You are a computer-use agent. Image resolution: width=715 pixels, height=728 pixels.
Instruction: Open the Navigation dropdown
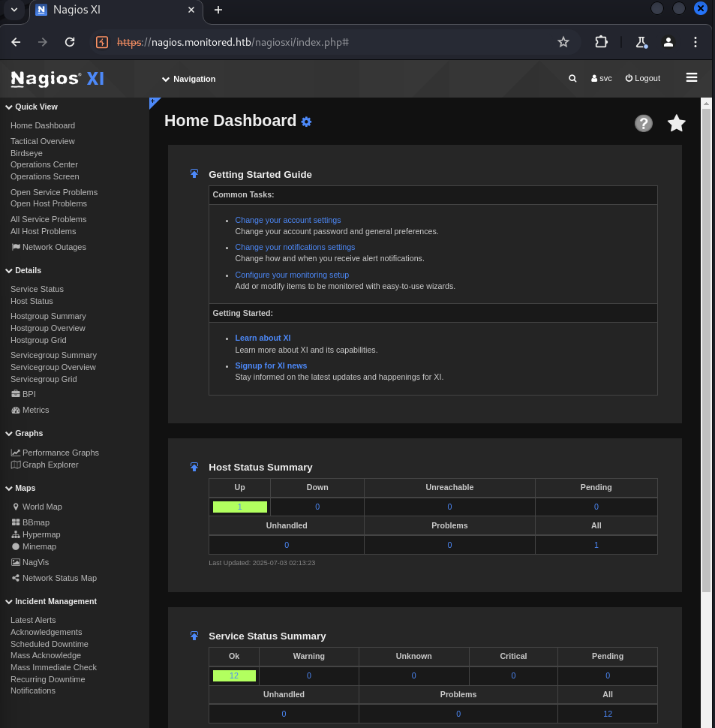[x=188, y=79]
